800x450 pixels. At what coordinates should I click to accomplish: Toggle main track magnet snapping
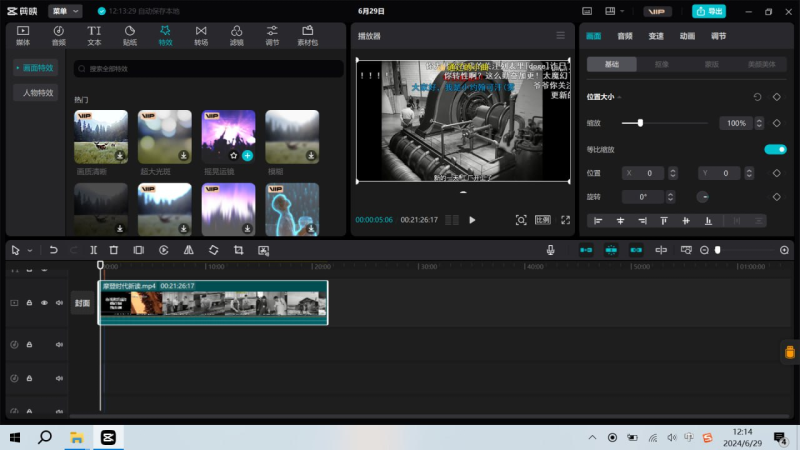pyautogui.click(x=586, y=250)
